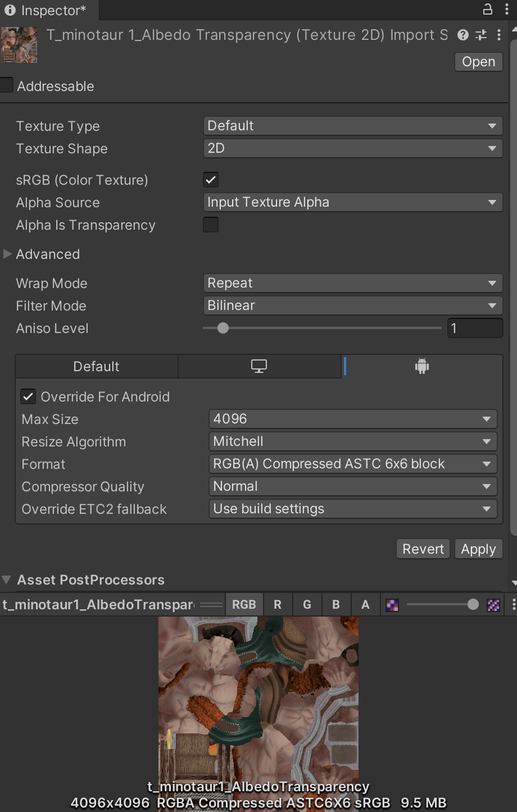This screenshot has height=812, width=517.
Task: Disable Override For Android checkbox
Action: click(28, 397)
